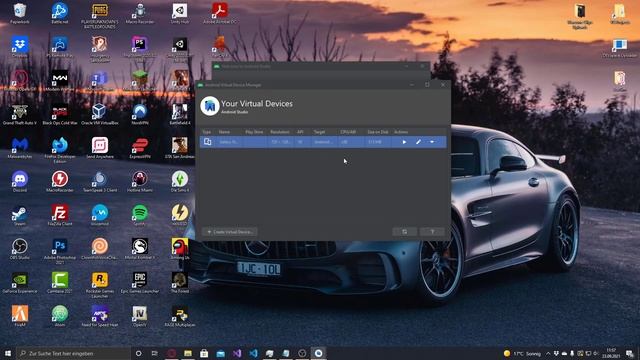Open the Spotify desktop shortcut
This screenshot has height=360, width=640.
[140, 216]
